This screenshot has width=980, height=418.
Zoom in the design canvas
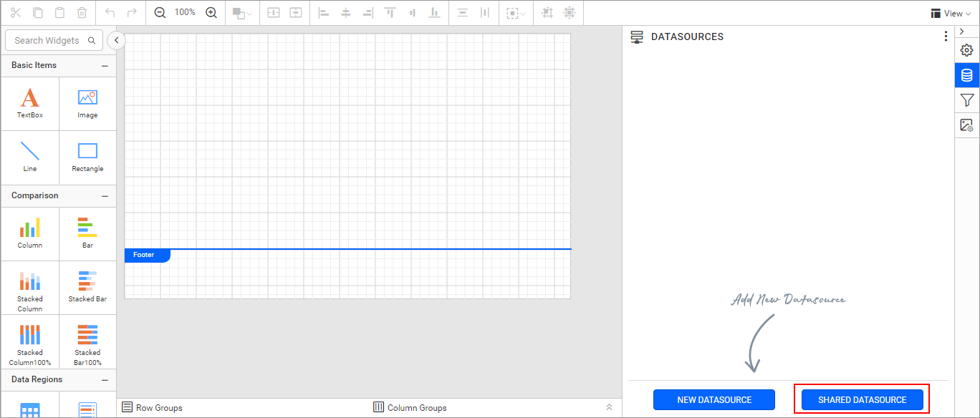(x=211, y=13)
